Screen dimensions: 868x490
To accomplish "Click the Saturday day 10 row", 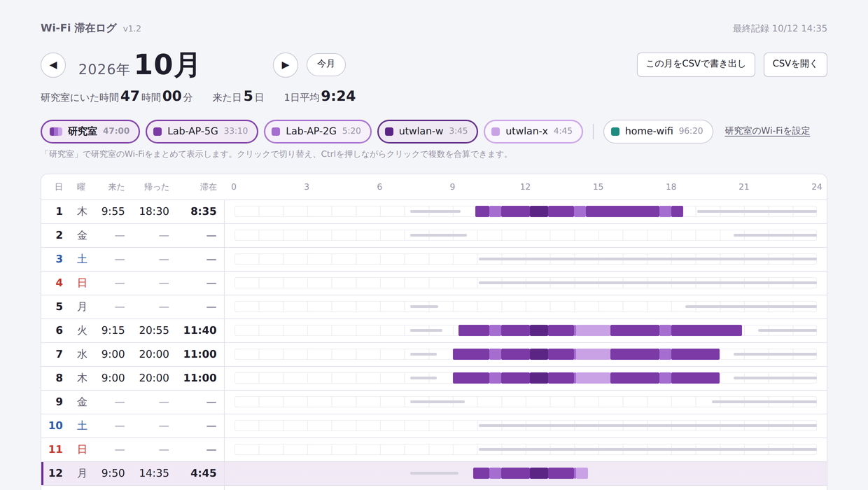I will point(434,426).
